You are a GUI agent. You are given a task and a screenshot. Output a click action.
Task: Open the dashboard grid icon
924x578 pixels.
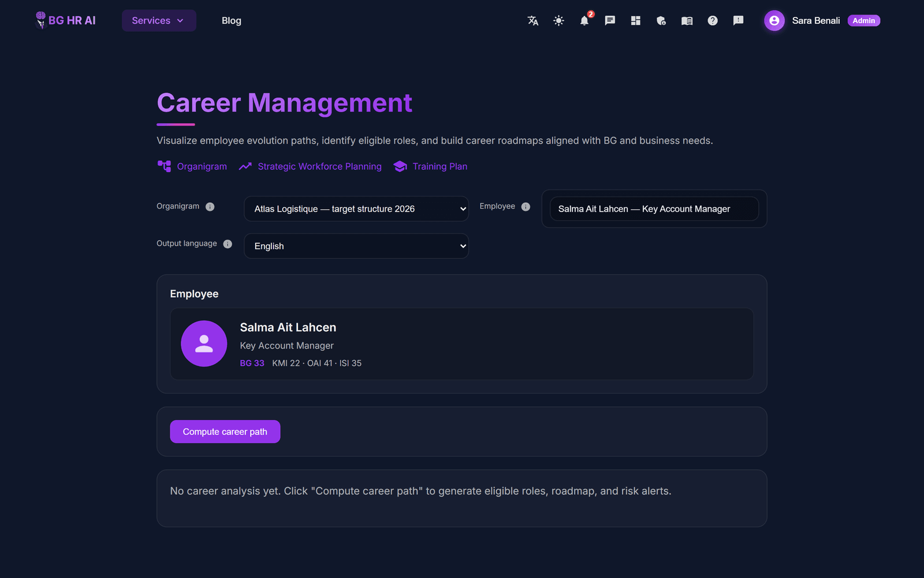tap(636, 21)
